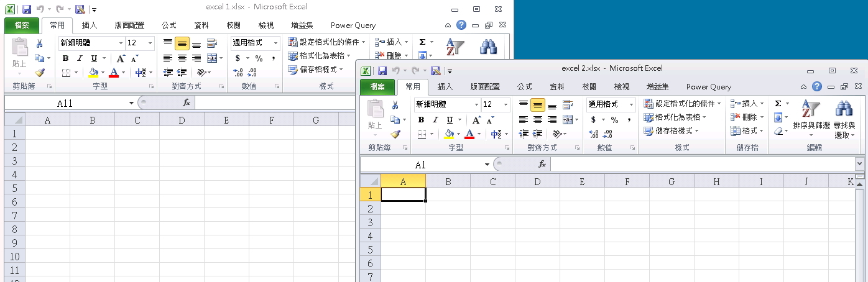Screen dimensions: 868x282
Task: Toggle Italic in excel 2 window
Action: [x=436, y=120]
